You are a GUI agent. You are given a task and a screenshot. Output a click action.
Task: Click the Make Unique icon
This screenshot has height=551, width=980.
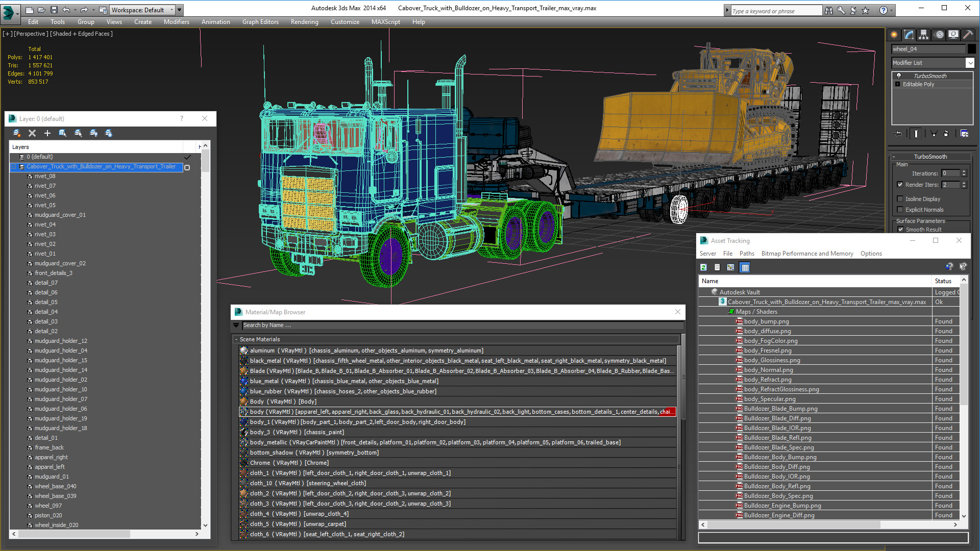[934, 134]
